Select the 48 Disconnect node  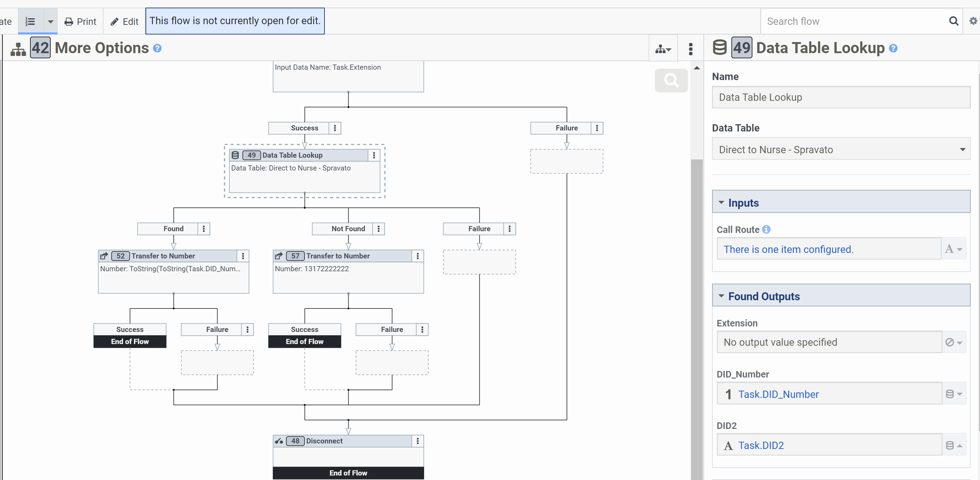point(348,457)
